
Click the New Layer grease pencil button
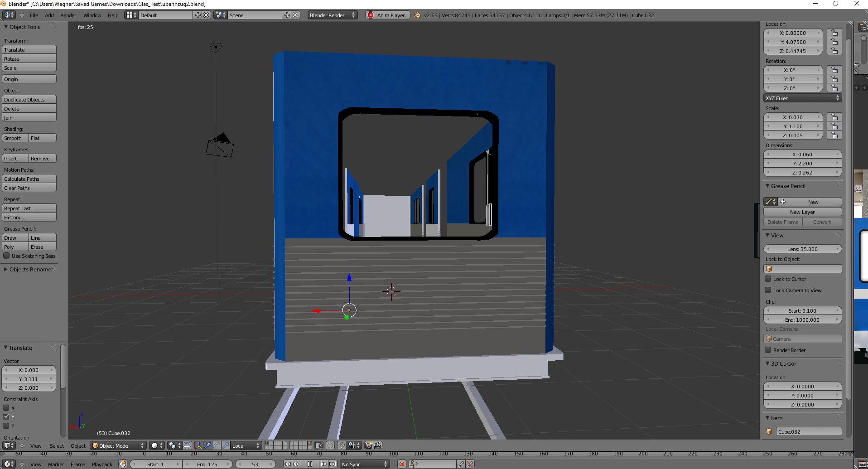click(802, 212)
